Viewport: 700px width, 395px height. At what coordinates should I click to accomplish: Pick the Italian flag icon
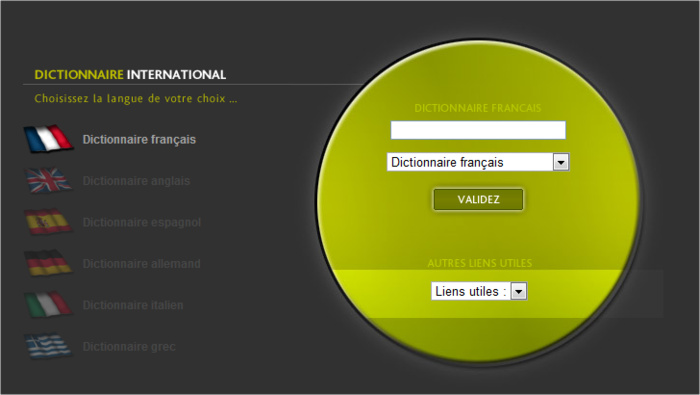[49, 305]
